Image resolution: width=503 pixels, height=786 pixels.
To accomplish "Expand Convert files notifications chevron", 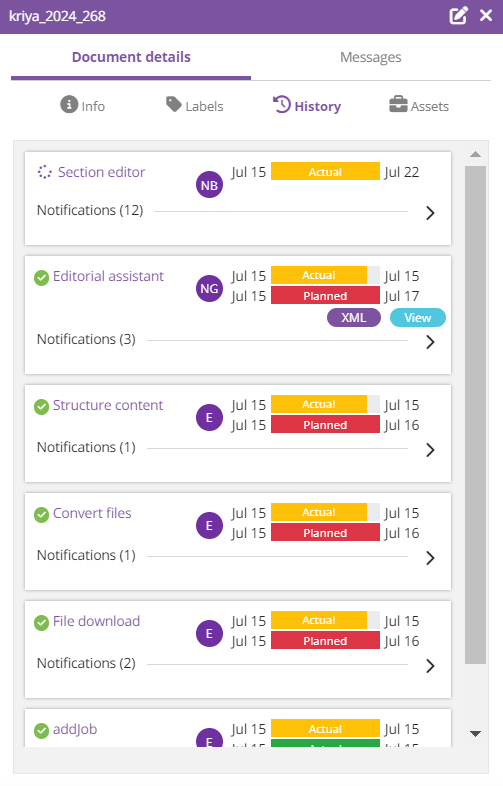I will 430,558.
